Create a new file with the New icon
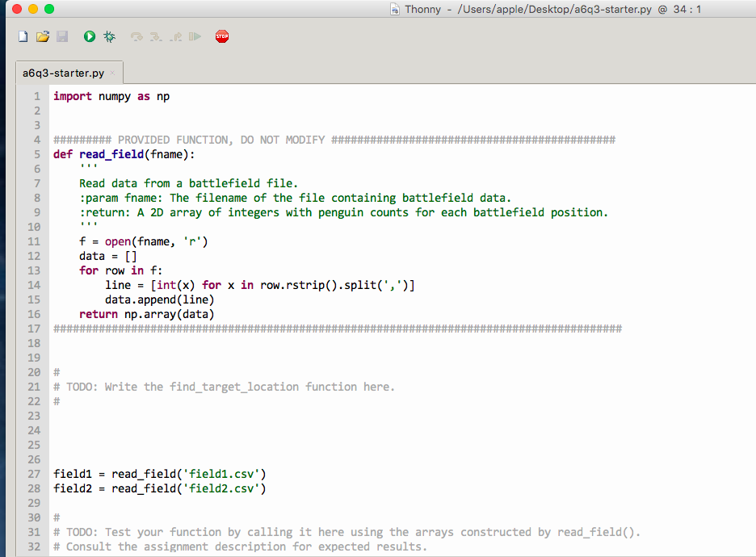The width and height of the screenshot is (756, 557). tap(23, 36)
